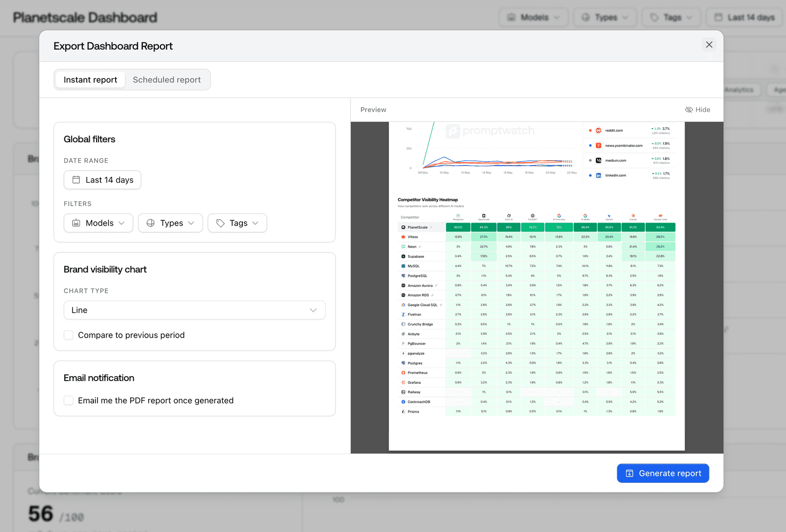Open Types dropdown in dashboard header behind dialog

point(605,18)
